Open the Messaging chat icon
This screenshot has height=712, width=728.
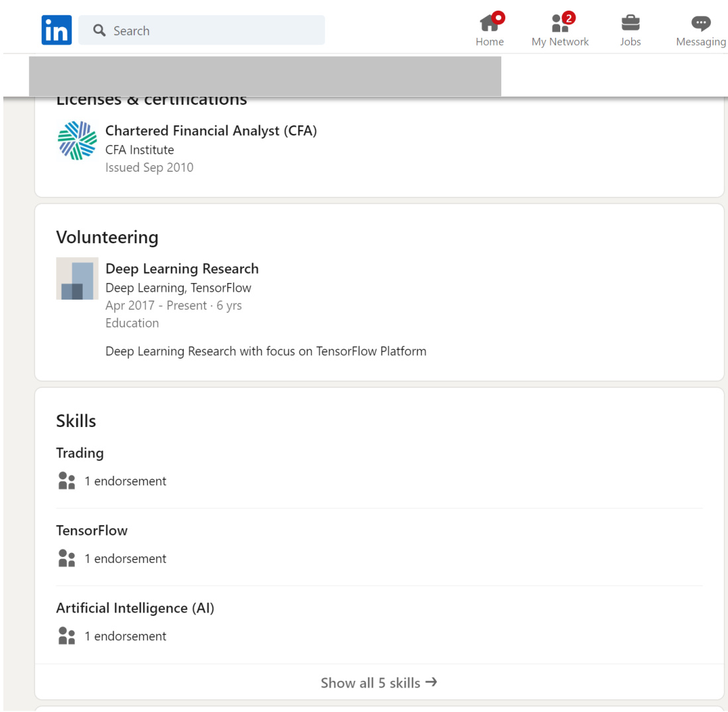[x=700, y=24]
